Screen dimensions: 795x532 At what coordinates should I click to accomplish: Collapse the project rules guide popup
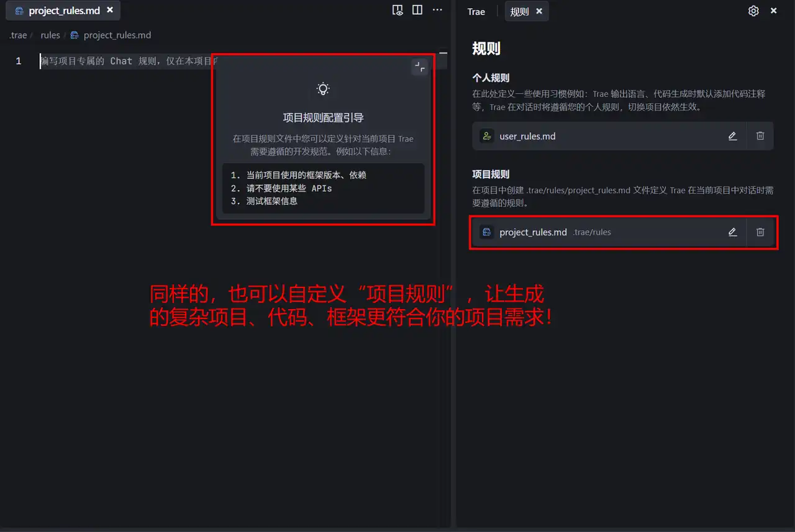click(420, 67)
